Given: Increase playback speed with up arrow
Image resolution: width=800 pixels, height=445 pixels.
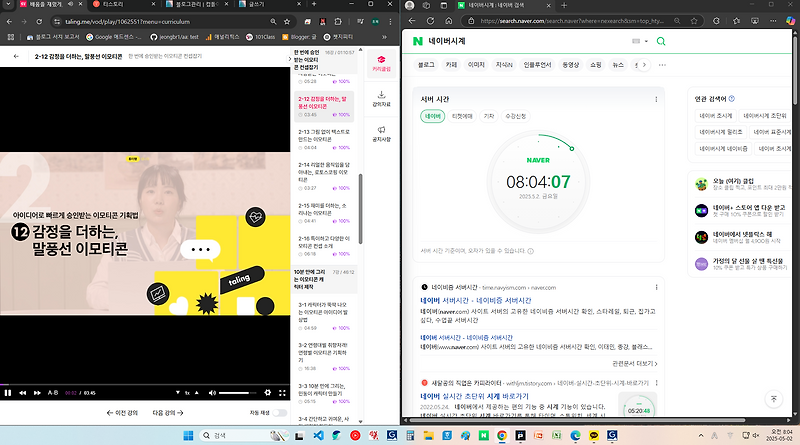Looking at the screenshot, I should (x=196, y=392).
